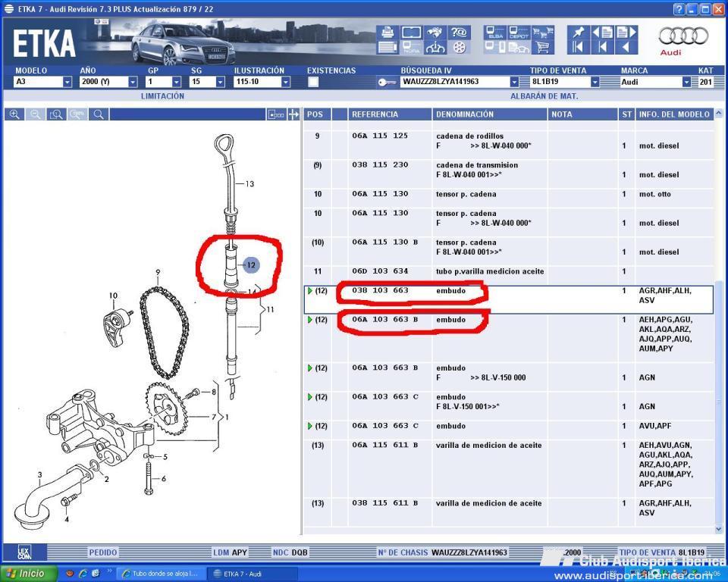This screenshot has height=582, width=728.
Task: Expand arrow for 06A 103 663 B AEH,APG row
Action: [309, 320]
